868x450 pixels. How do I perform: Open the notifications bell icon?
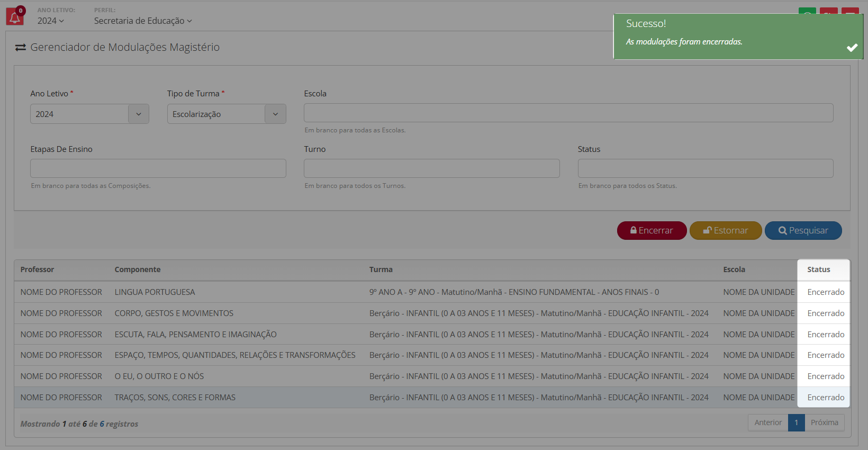[x=15, y=17]
